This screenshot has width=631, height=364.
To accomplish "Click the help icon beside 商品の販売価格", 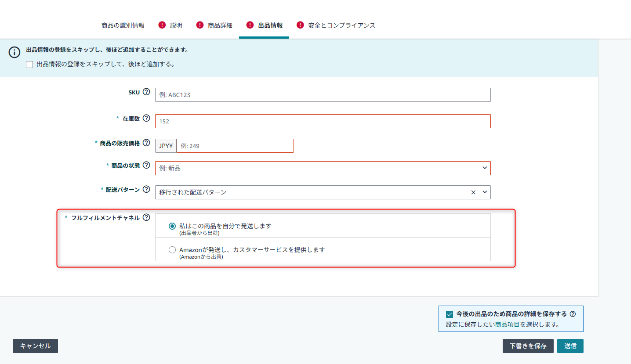I will [x=146, y=142].
